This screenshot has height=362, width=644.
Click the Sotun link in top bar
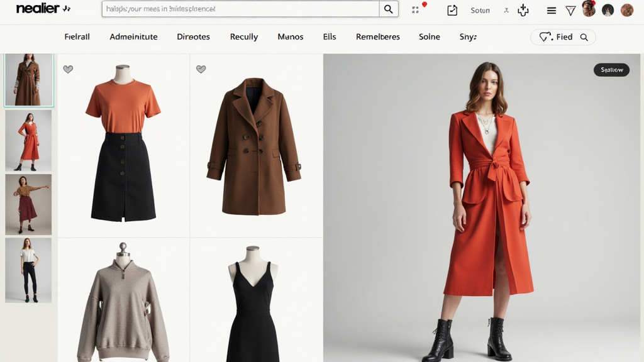coord(480,11)
